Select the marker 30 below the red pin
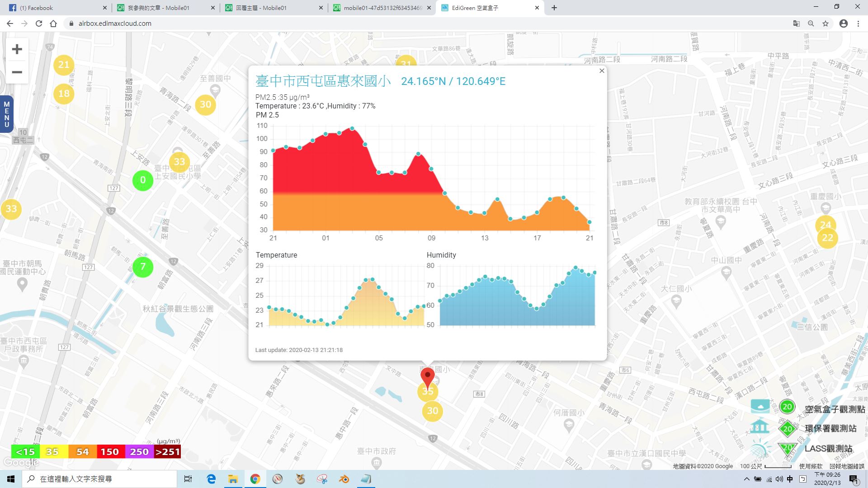Image resolution: width=868 pixels, height=488 pixels. 433,411
